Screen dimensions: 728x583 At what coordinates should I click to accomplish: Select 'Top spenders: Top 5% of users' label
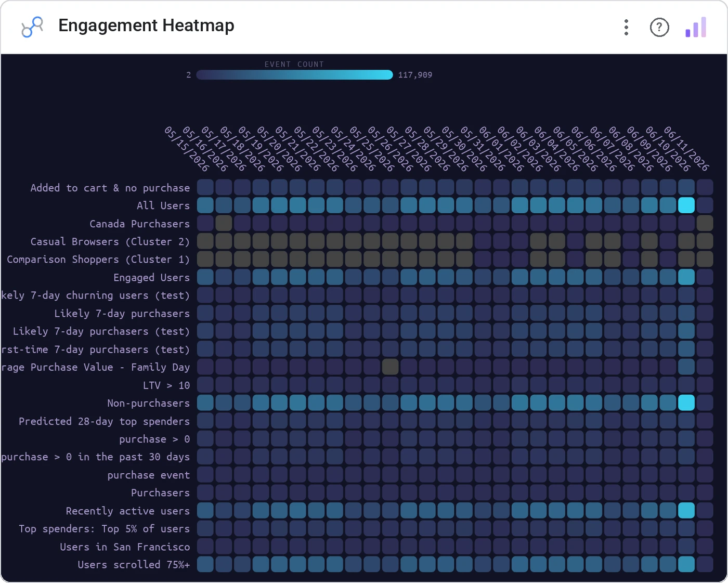[105, 528]
